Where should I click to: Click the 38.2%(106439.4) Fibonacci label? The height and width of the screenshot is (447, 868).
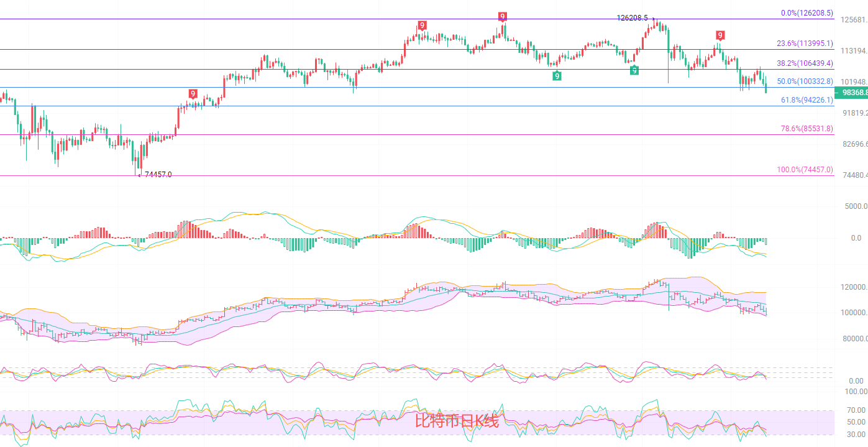click(805, 63)
